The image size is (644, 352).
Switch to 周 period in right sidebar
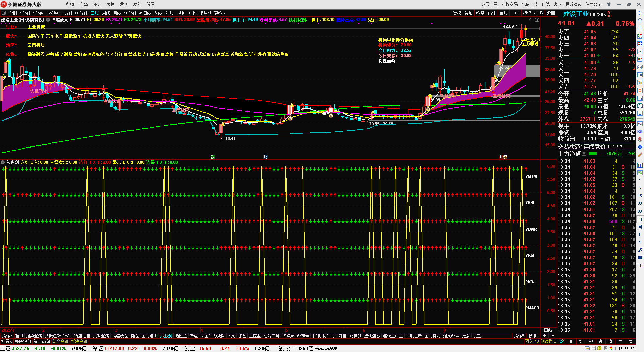640,227
